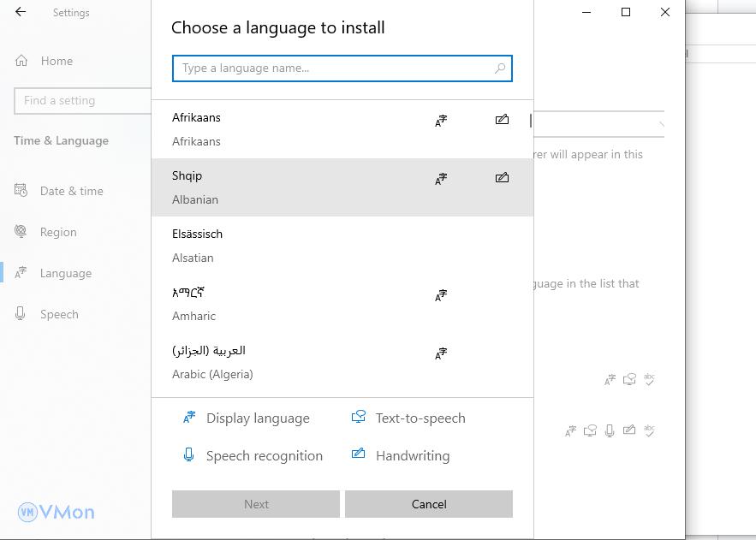Screen dimensions: 756x540
Task: Click Amharic display language feature icon
Action: point(441,295)
